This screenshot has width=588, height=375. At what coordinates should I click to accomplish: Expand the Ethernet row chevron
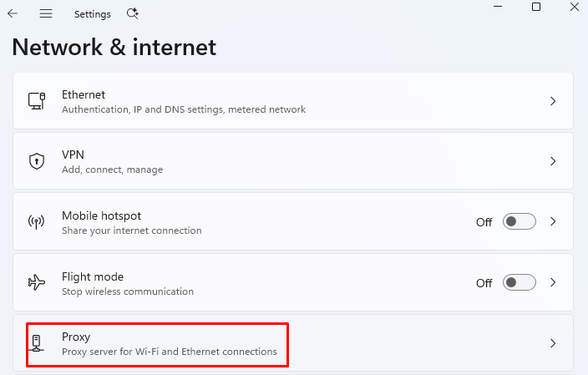[x=553, y=101]
